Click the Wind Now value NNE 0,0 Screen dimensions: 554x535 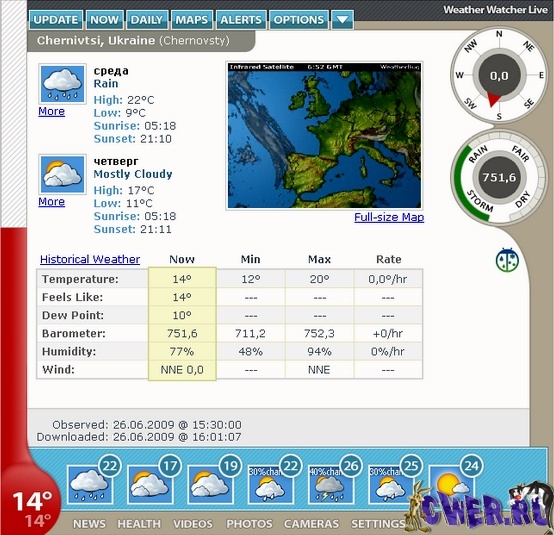(x=182, y=370)
